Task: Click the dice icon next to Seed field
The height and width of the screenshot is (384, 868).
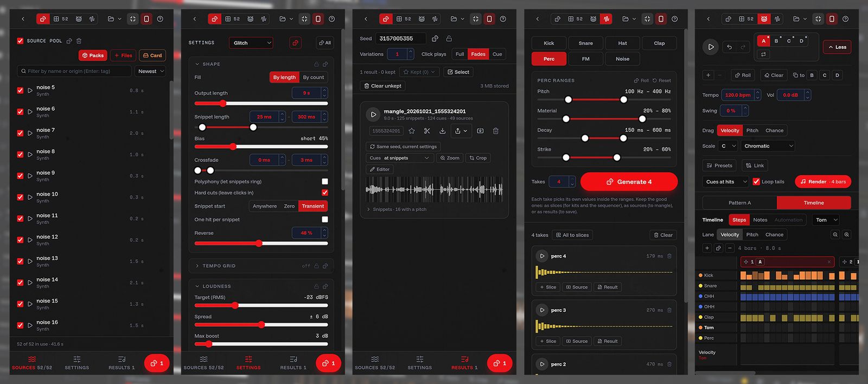Action: coord(435,39)
